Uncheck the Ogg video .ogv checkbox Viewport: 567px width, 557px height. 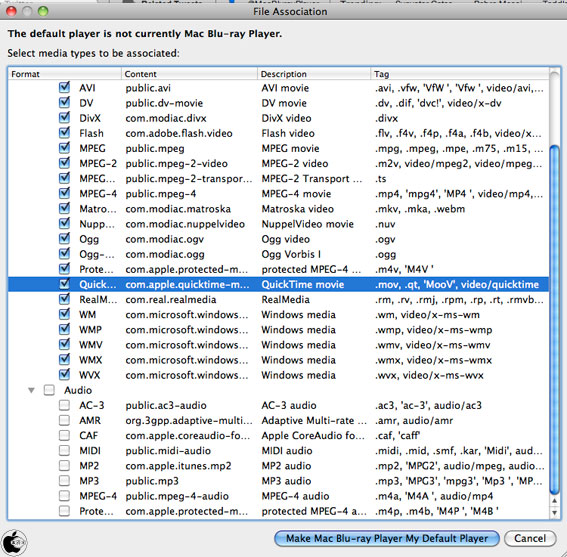(64, 239)
